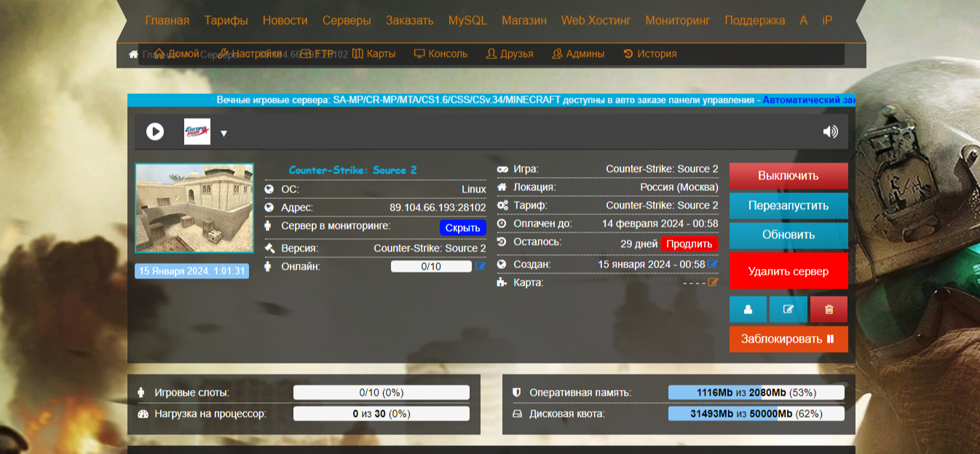Click the edit icon beside Создан date
The height and width of the screenshot is (454, 980).
click(713, 264)
